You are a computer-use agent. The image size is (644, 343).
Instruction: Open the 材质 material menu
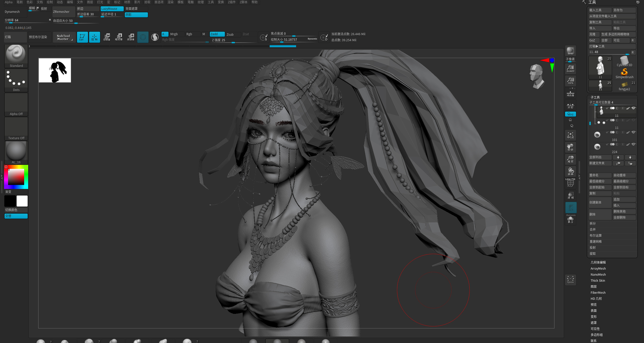tap(127, 2)
